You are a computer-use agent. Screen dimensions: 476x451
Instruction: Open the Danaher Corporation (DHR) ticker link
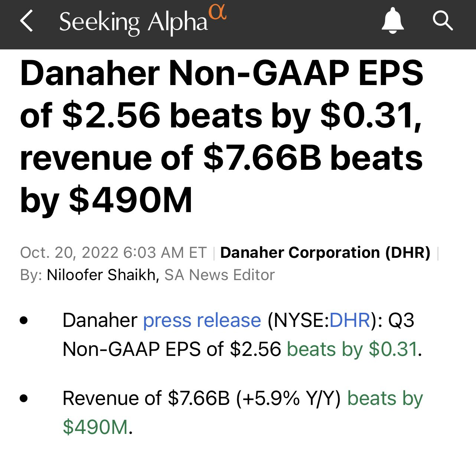click(x=325, y=253)
